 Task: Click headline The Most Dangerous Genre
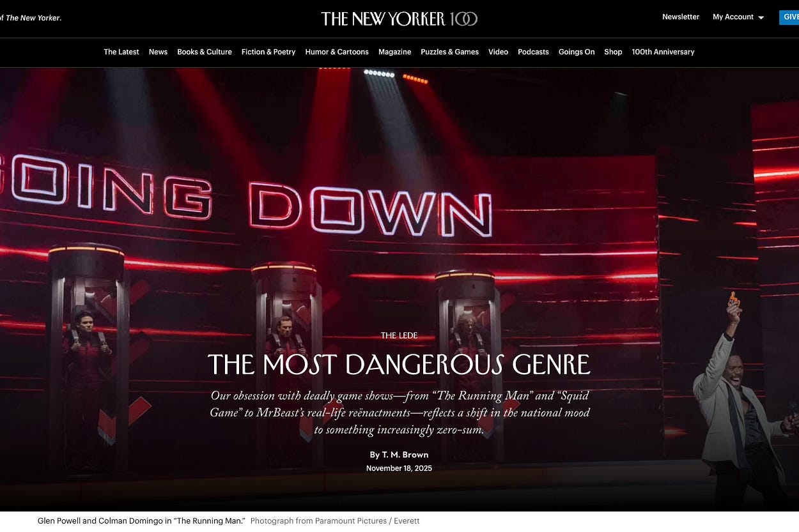pos(399,365)
